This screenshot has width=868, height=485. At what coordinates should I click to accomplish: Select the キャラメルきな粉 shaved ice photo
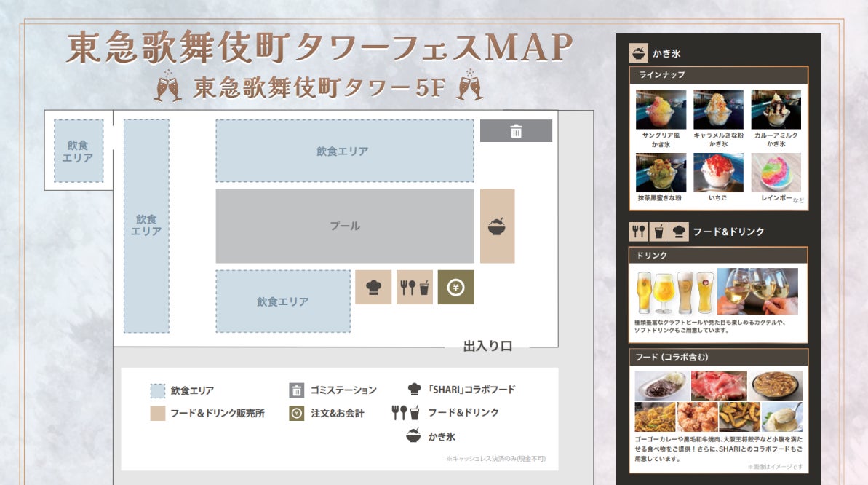point(719,109)
